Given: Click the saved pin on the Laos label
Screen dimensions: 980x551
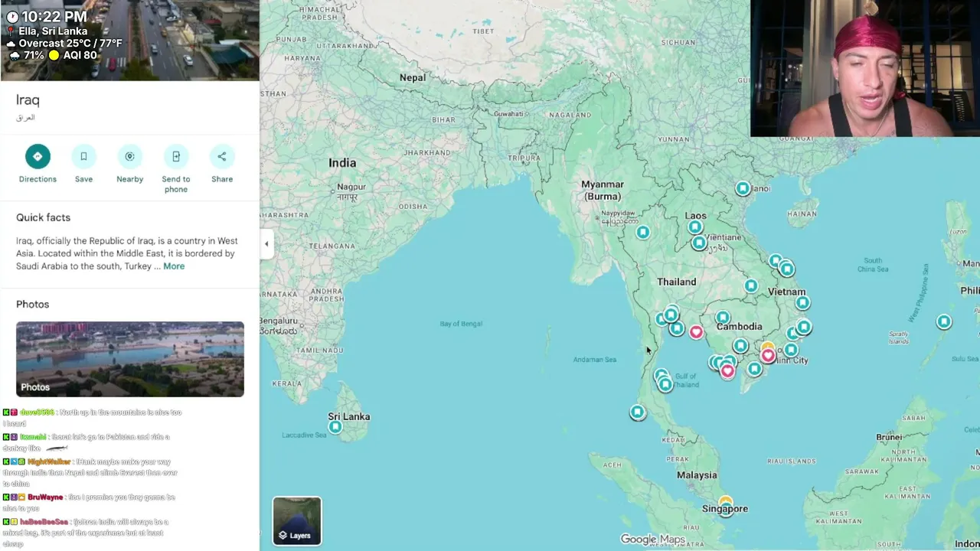Looking at the screenshot, I should pos(695,227).
